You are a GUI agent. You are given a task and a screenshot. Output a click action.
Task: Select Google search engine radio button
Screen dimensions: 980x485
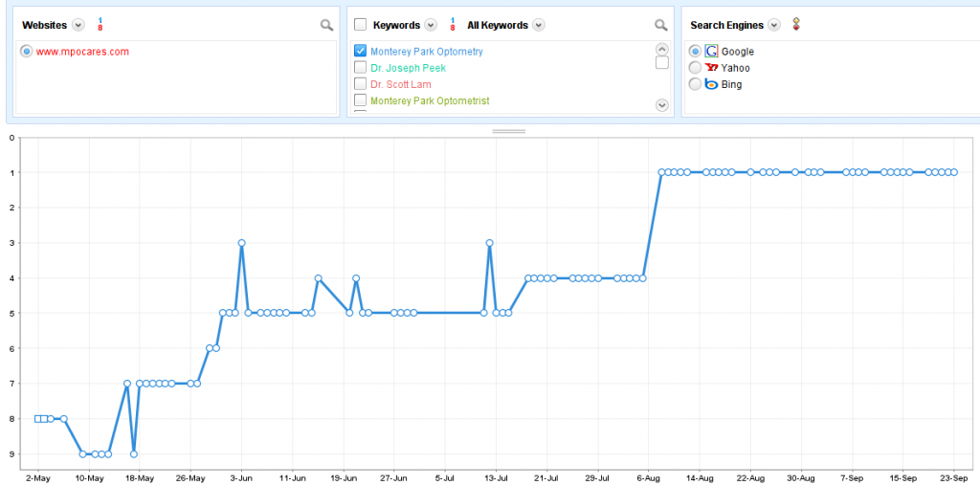(x=695, y=52)
